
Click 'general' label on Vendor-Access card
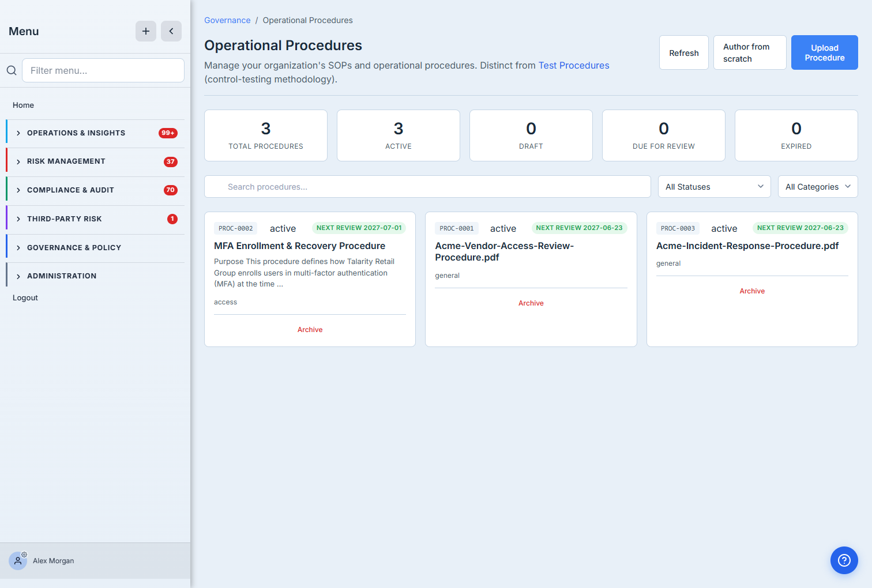click(x=447, y=276)
